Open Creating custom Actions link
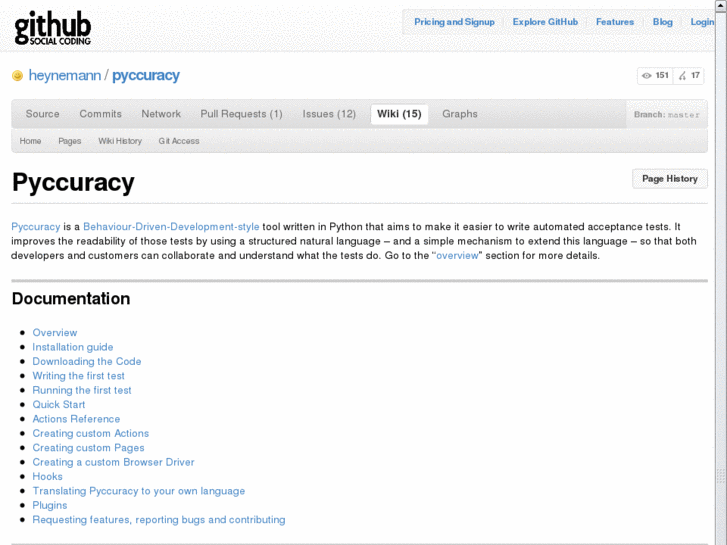The image size is (727, 545). point(90,433)
